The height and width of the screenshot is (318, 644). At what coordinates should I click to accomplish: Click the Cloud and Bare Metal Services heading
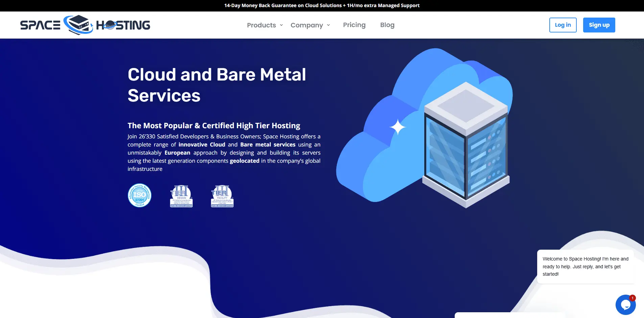click(217, 85)
